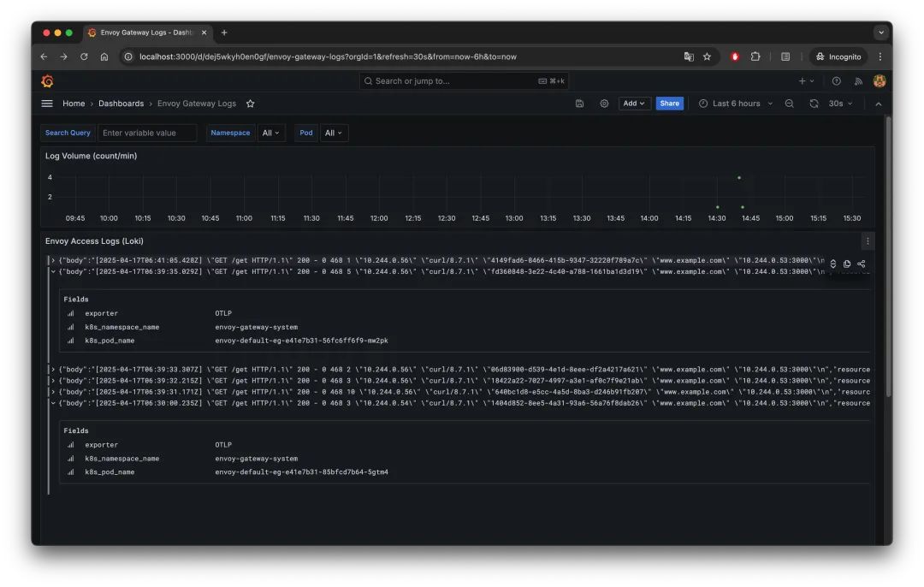Click the Log Volume panel title
Viewport: 924px width, 587px height.
(x=91, y=157)
